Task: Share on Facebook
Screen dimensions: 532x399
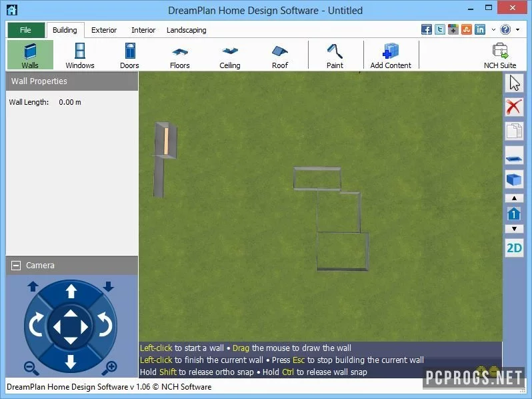Action: tap(427, 29)
